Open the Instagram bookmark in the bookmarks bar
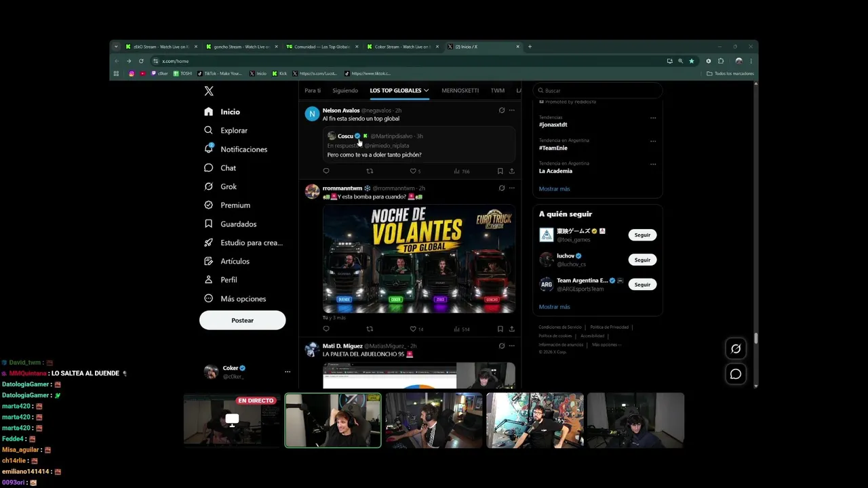This screenshot has height=488, width=868. tap(132, 73)
